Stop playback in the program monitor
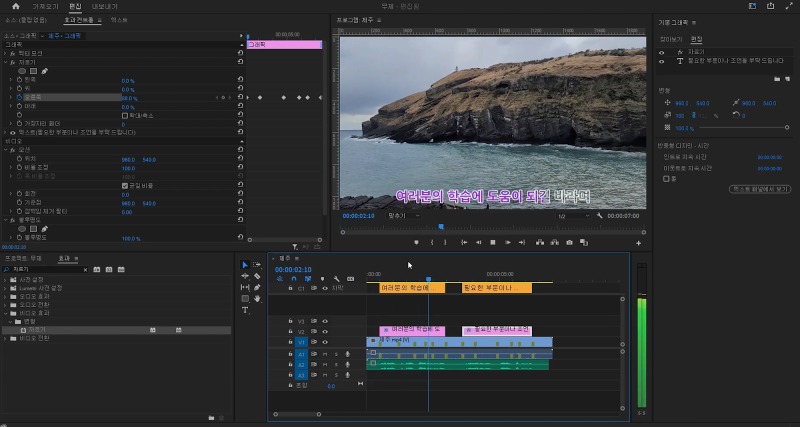 (x=492, y=242)
